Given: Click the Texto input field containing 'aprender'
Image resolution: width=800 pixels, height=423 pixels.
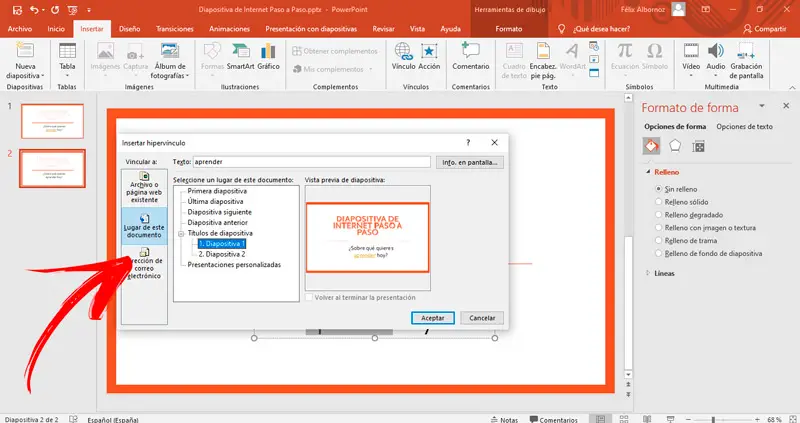Looking at the screenshot, I should 312,161.
